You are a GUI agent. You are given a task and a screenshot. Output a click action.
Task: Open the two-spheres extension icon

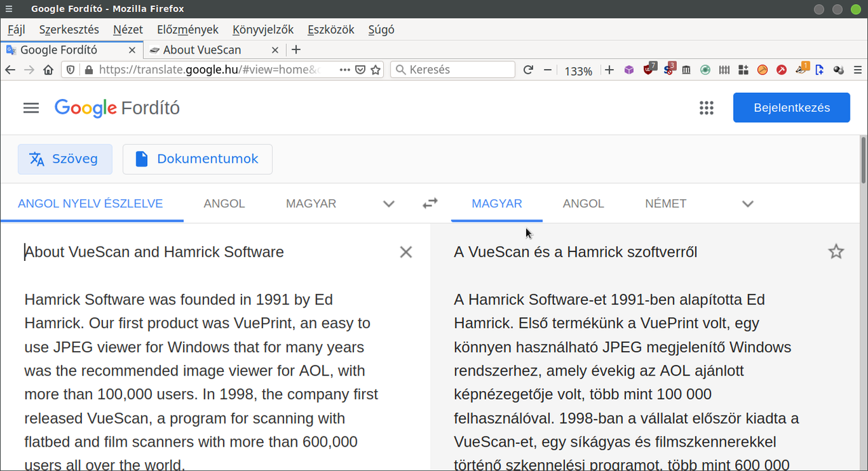pos(838,70)
